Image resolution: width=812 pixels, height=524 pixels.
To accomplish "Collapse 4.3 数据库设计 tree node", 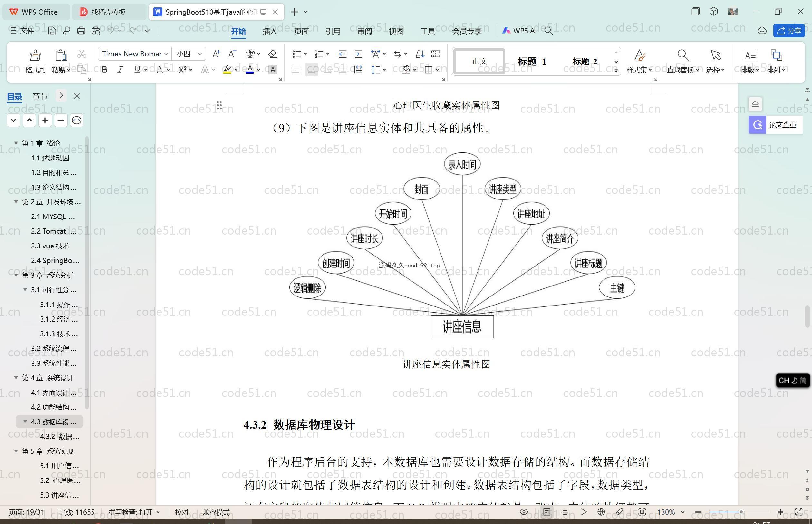I will 25,422.
